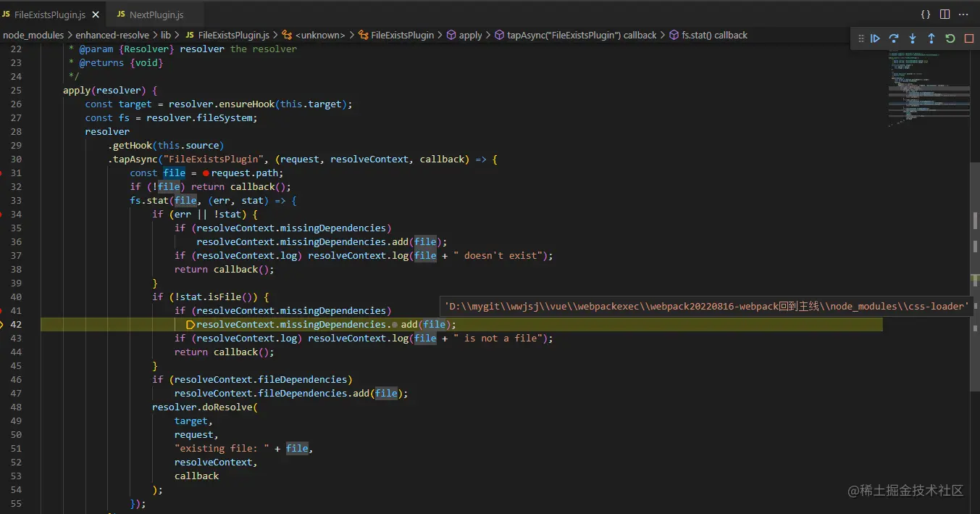Click line number 25
Screen dimensions: 980x514
click(x=16, y=91)
